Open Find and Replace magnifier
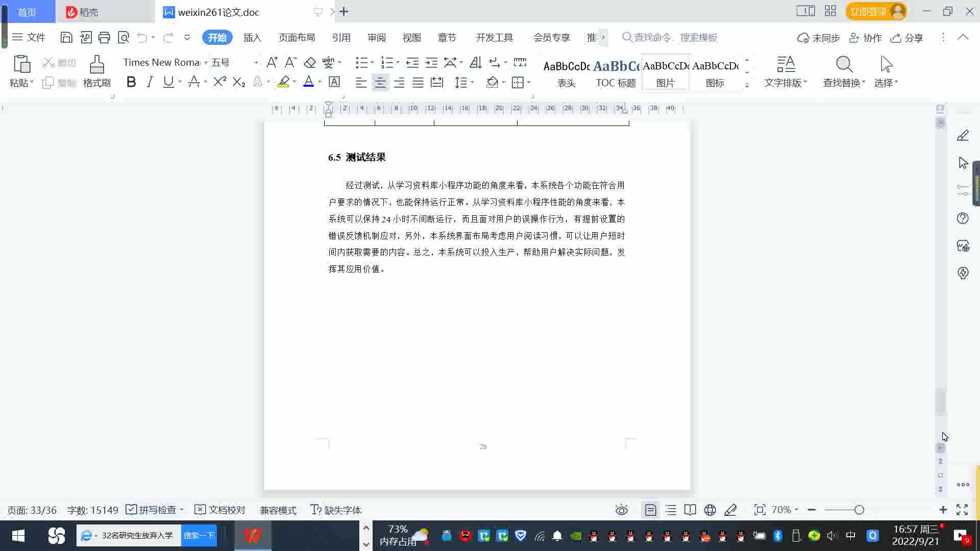Viewport: 980px width, 551px height. pos(844,65)
